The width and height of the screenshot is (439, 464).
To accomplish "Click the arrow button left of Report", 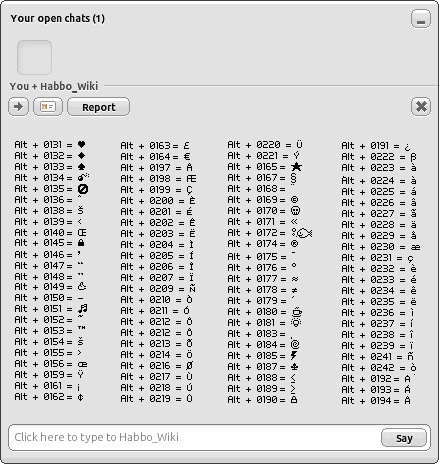I will tap(18, 107).
